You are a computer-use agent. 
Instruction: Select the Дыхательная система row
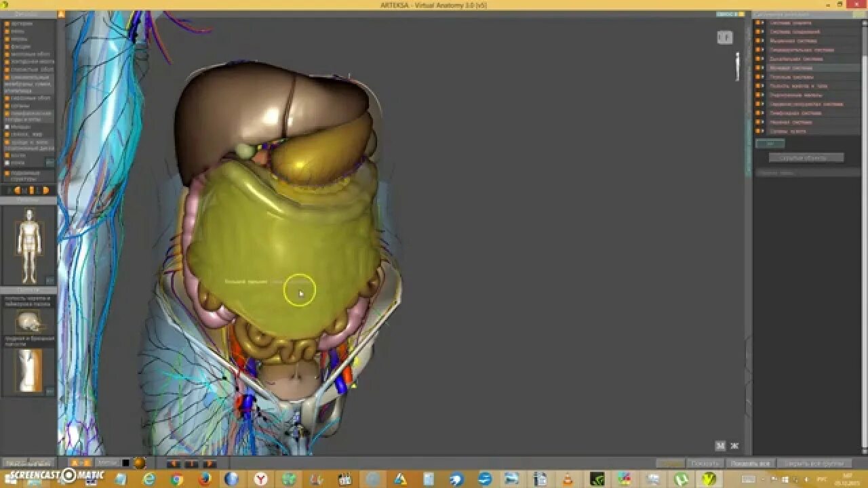pos(807,59)
